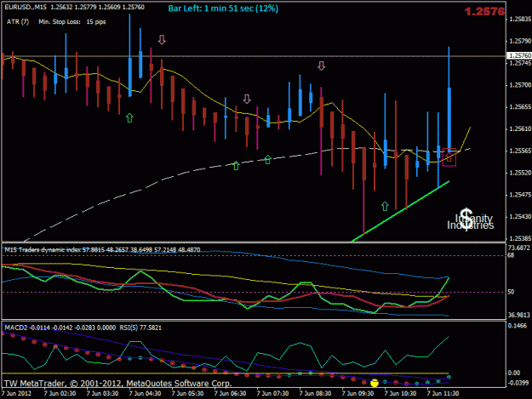Click the 73.6872 TDI scale value

(x=518, y=248)
